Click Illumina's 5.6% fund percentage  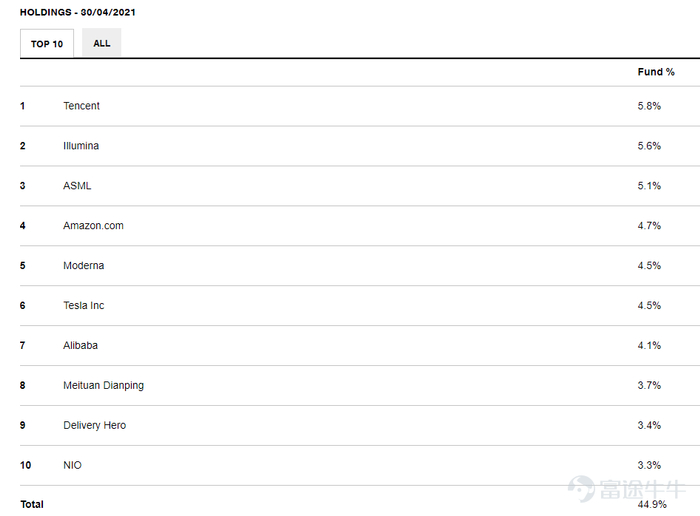click(x=649, y=146)
